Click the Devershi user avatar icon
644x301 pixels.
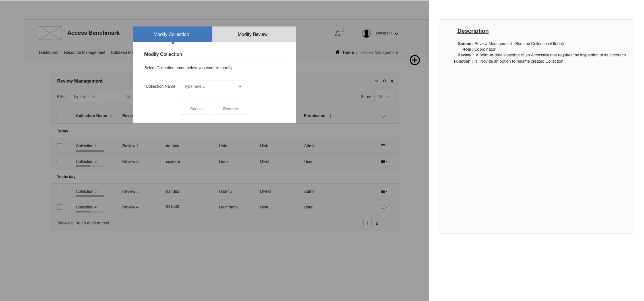(x=366, y=33)
